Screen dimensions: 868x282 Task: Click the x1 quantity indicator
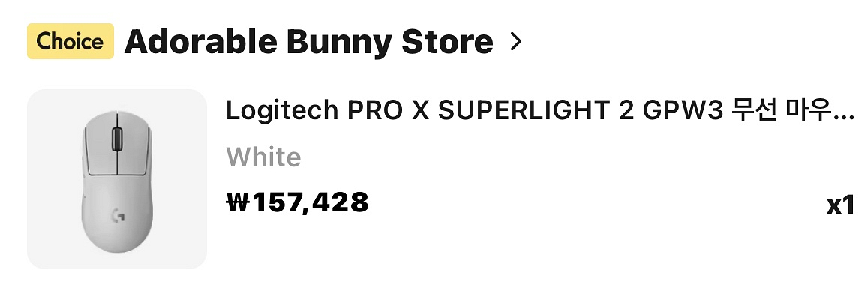pyautogui.click(x=840, y=205)
